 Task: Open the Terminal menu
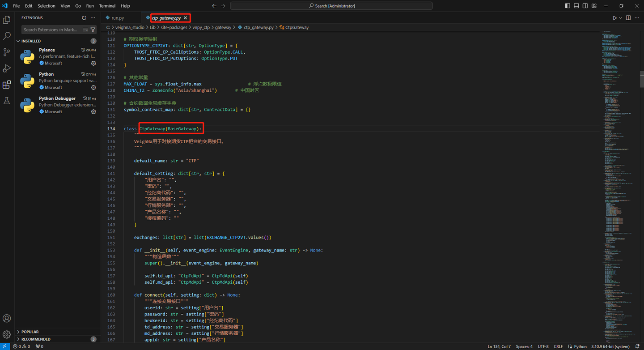[107, 6]
